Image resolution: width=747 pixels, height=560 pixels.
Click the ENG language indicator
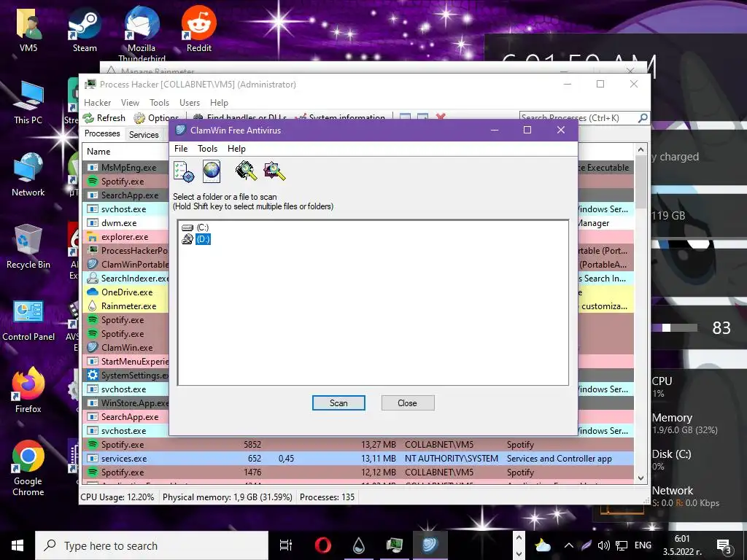pyautogui.click(x=643, y=545)
